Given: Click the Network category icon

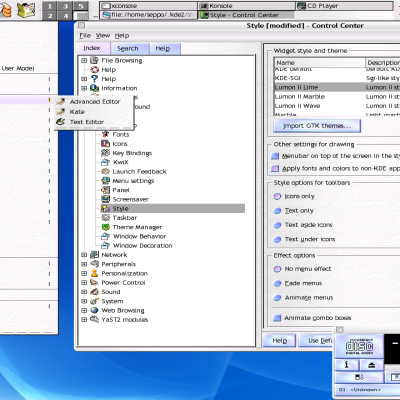Looking at the screenshot, I should coord(95,255).
